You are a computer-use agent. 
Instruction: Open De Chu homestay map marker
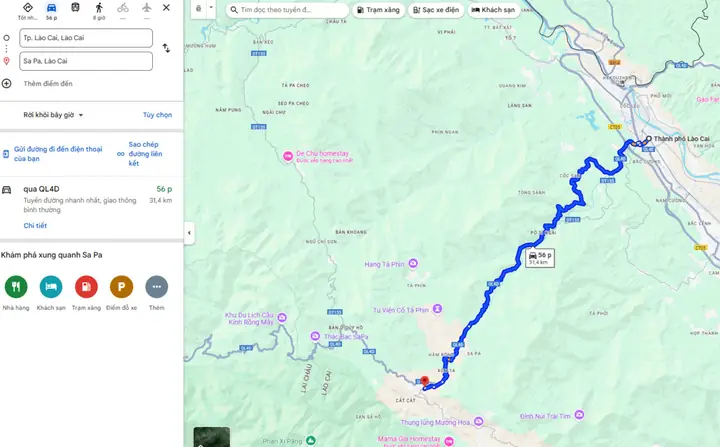point(288,157)
